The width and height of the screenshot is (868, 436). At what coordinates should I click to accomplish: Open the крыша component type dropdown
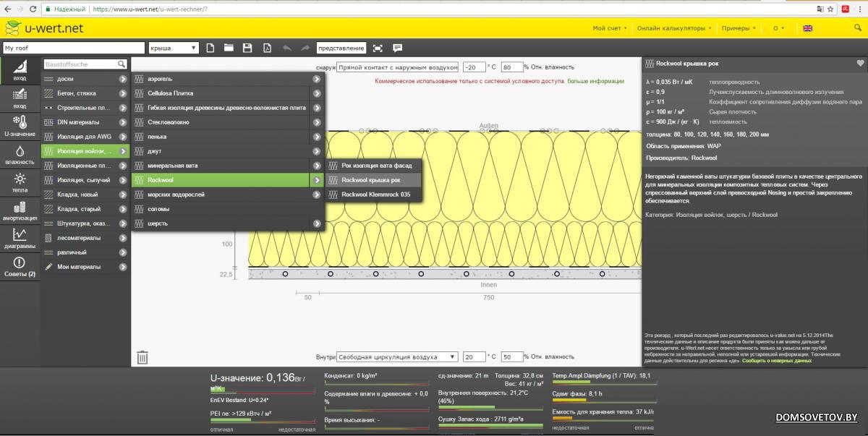pyautogui.click(x=174, y=48)
